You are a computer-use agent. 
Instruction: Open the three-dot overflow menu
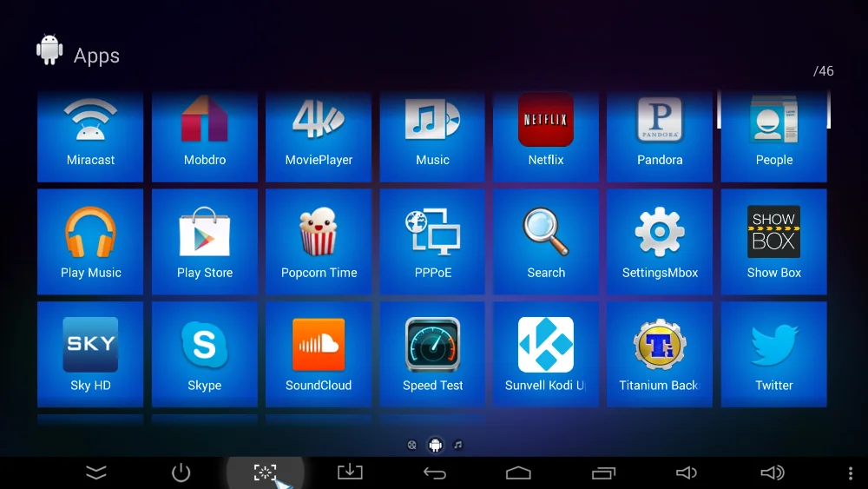pyautogui.click(x=851, y=473)
